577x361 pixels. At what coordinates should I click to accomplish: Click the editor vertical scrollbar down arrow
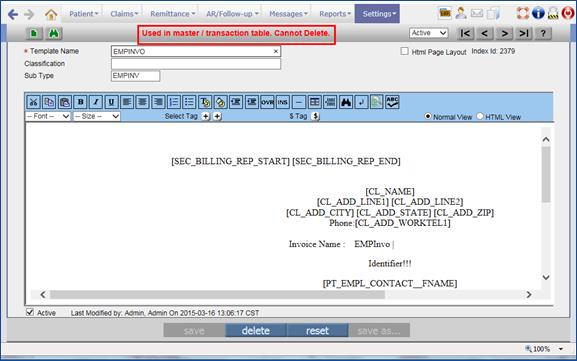point(546,277)
